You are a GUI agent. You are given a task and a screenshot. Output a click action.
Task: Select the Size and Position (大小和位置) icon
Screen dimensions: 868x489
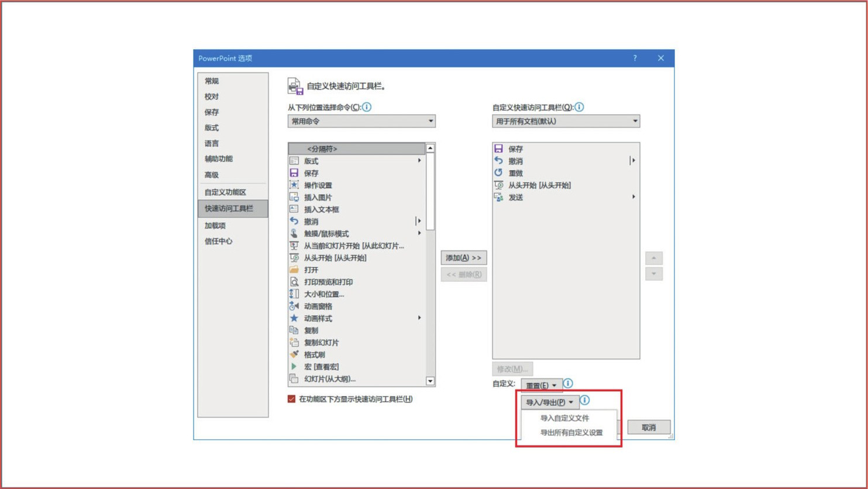point(294,294)
